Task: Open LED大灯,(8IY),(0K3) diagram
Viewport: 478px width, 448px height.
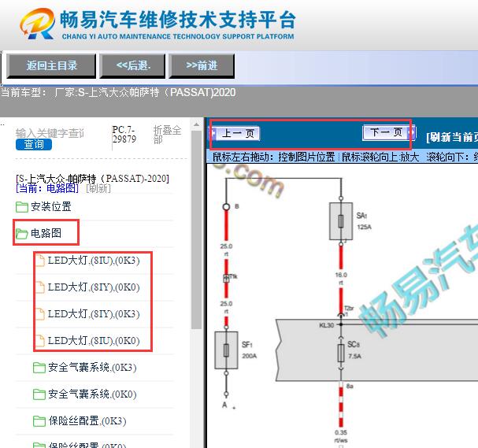Action: click(94, 314)
